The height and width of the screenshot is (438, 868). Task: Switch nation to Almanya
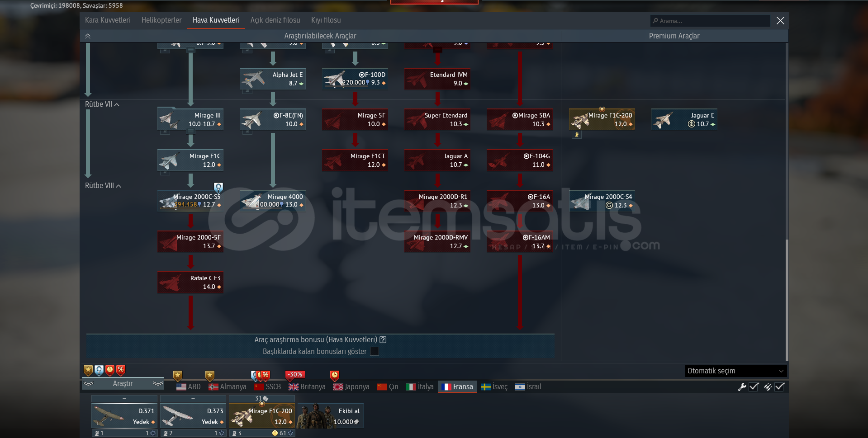tap(228, 387)
